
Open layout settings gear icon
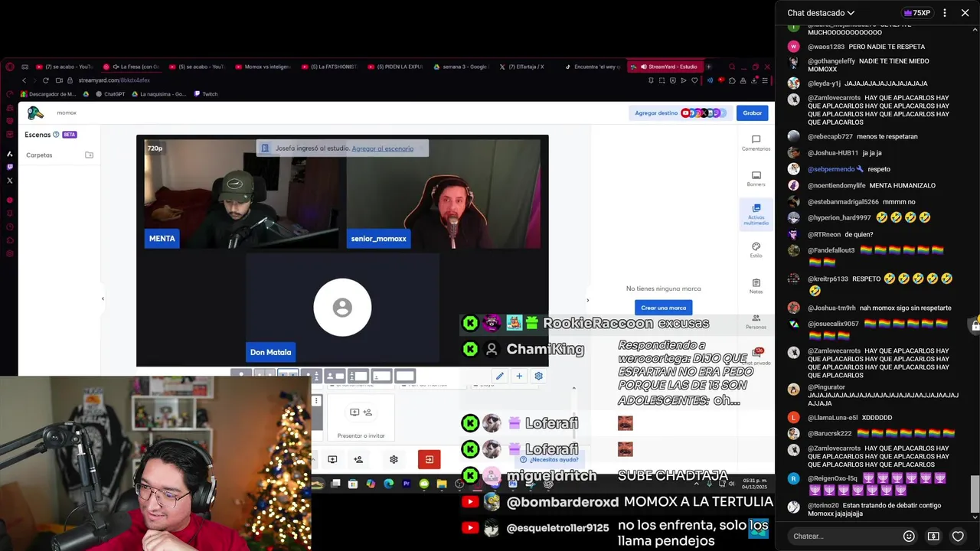[x=538, y=376]
